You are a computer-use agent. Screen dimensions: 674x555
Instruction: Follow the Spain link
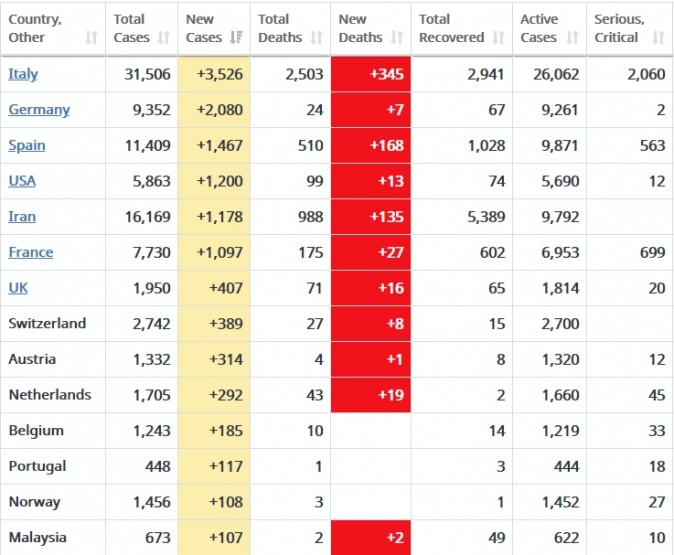point(27,145)
